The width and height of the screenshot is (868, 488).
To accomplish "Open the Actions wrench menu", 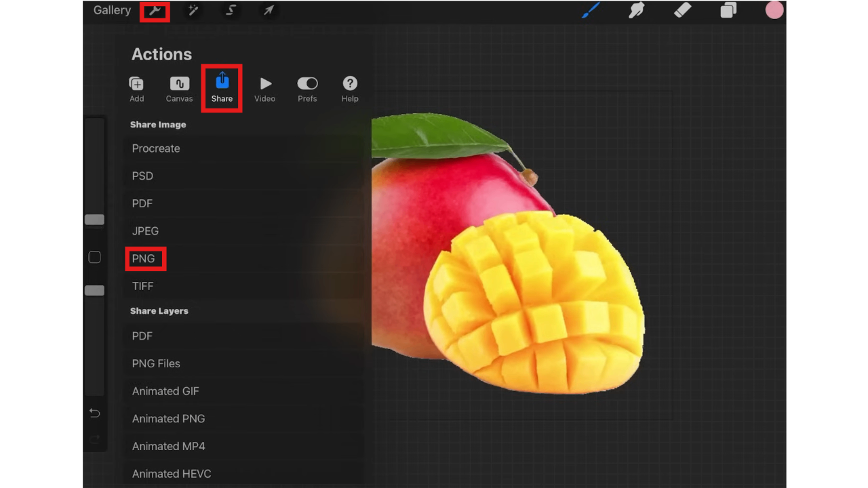I will [x=155, y=10].
